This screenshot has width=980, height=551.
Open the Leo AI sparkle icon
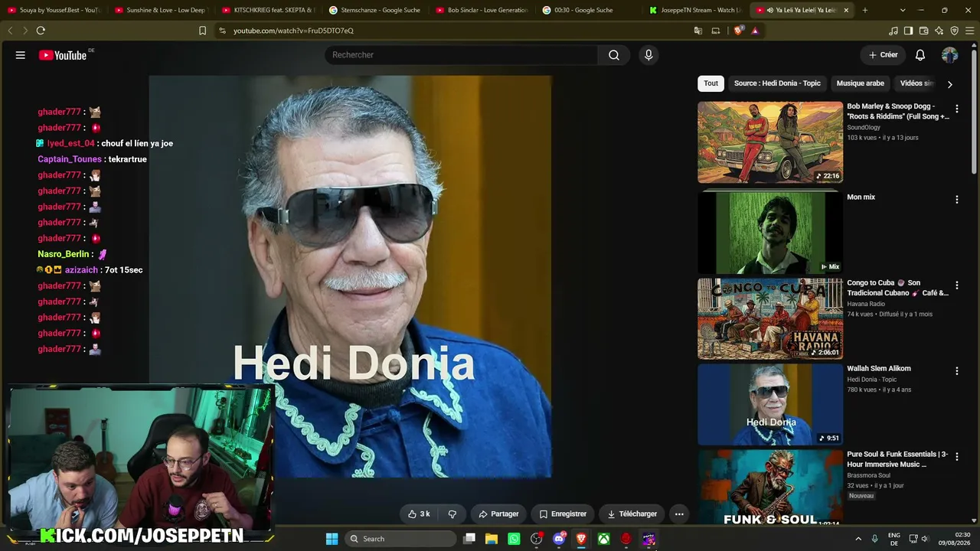click(x=939, y=31)
